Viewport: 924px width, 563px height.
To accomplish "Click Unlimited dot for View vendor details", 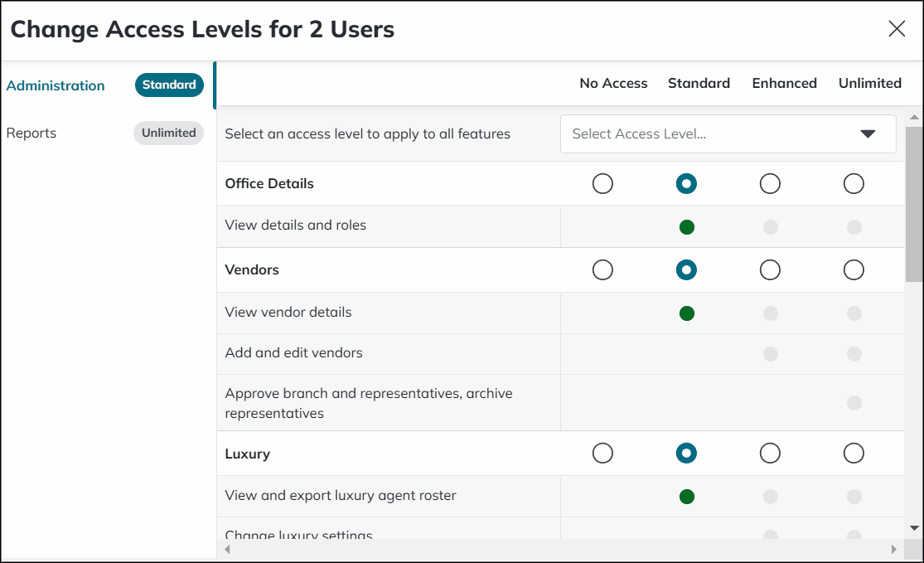I will point(854,313).
